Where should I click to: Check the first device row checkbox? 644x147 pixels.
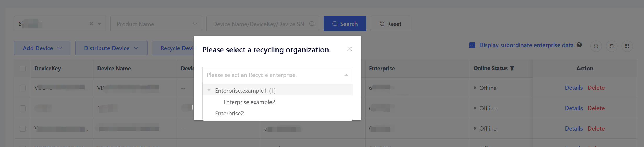(23, 88)
